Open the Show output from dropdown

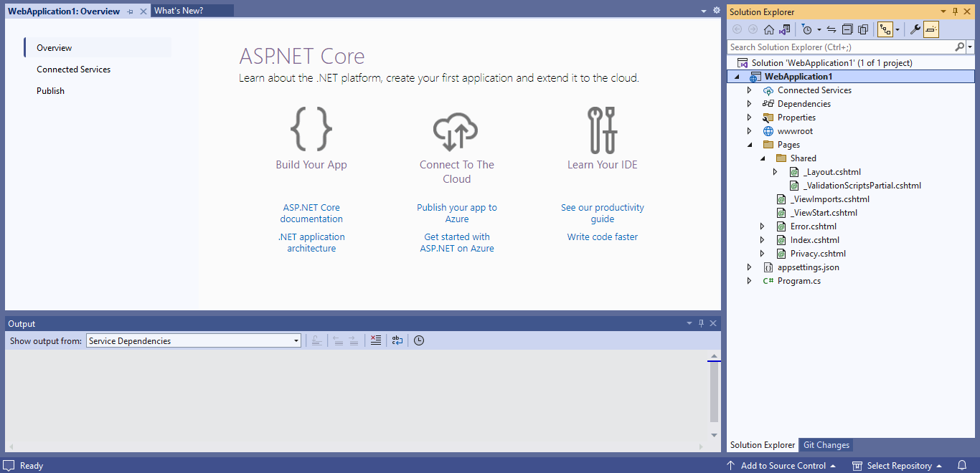[x=194, y=341]
